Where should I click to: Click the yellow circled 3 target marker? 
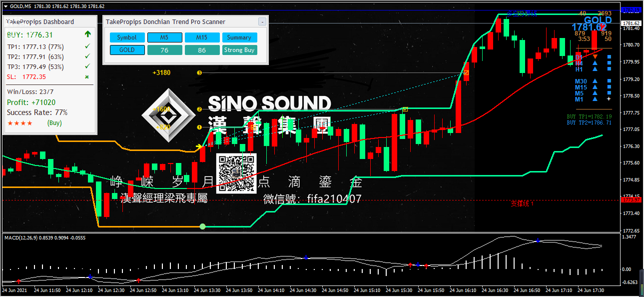coord(199,73)
